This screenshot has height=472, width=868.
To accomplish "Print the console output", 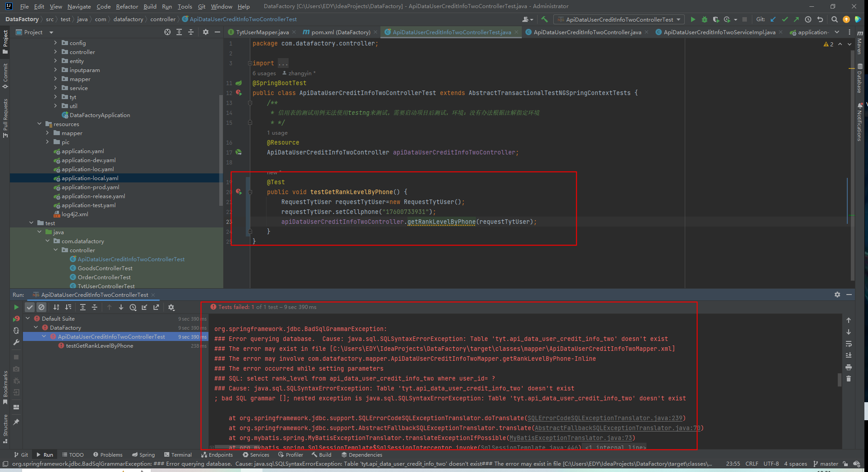I will 849,367.
